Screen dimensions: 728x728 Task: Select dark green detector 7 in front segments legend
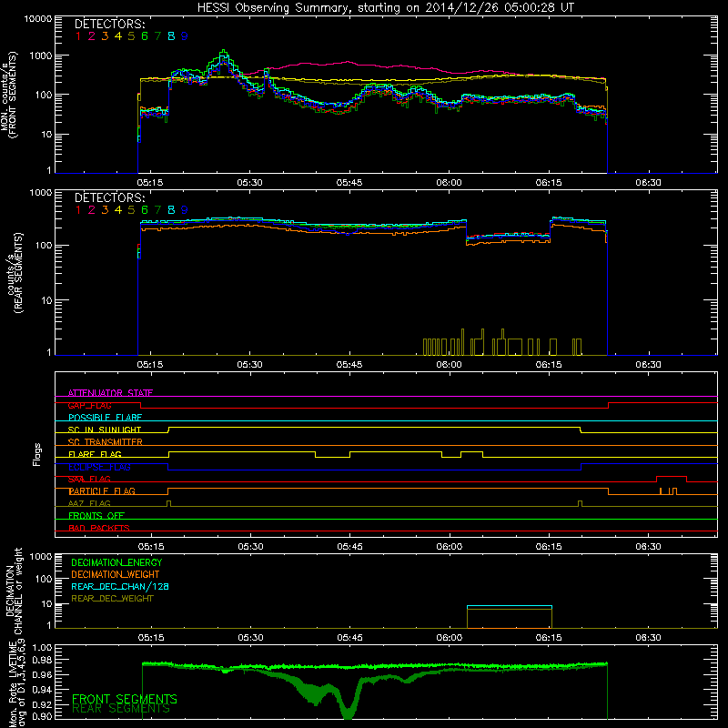pyautogui.click(x=157, y=36)
